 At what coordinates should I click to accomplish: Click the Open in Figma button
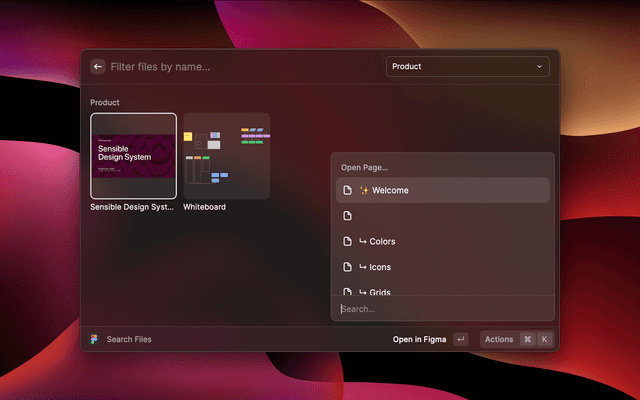click(419, 339)
